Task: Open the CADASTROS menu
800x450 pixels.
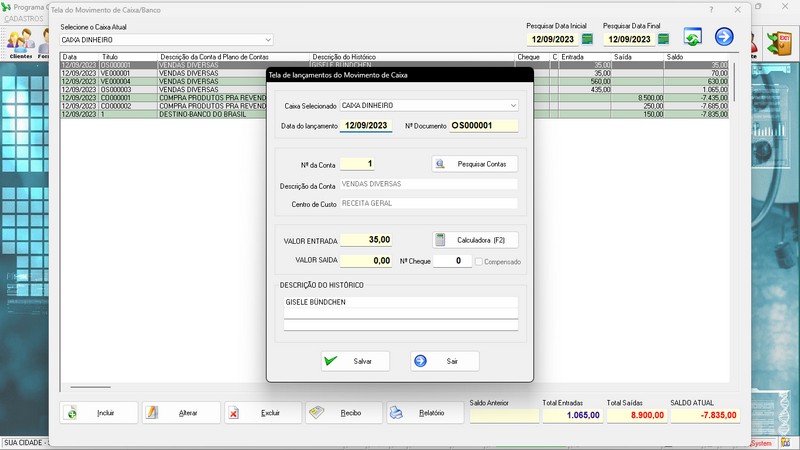Action: pos(24,19)
